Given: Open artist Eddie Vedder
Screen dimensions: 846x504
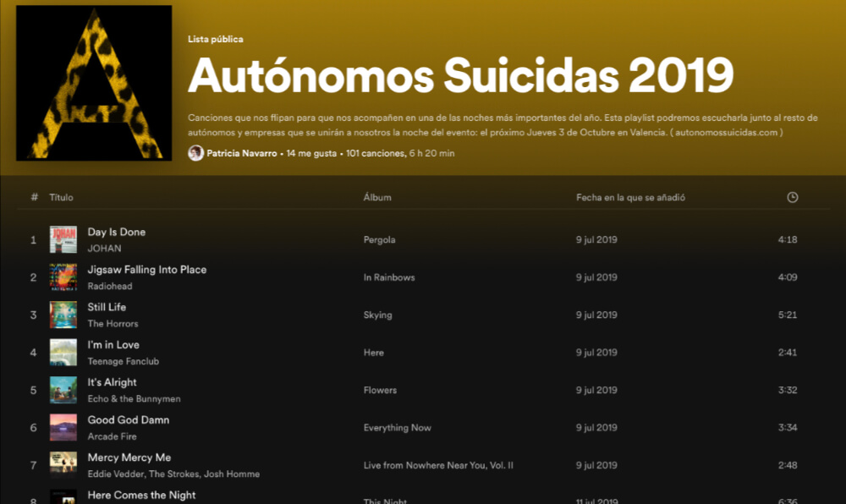Looking at the screenshot, I should point(115,474).
